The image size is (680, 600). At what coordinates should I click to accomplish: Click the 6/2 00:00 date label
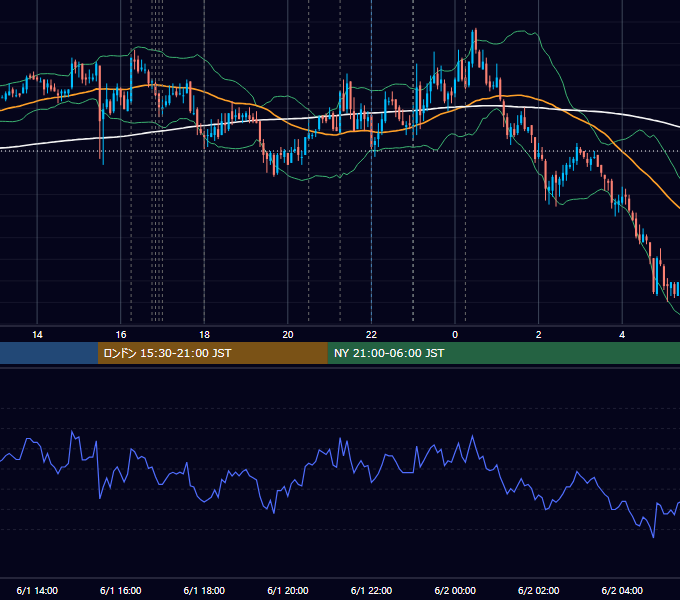click(x=455, y=590)
